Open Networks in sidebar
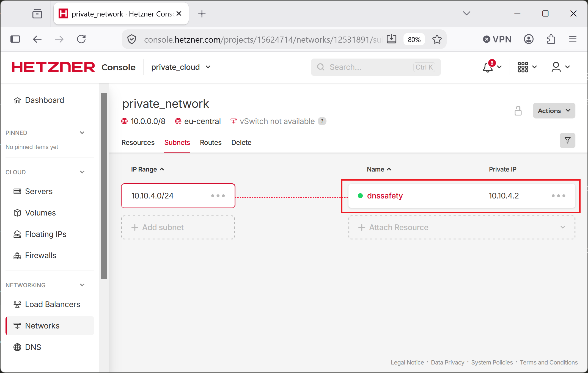Screen dimensions: 588x373 point(50,326)
